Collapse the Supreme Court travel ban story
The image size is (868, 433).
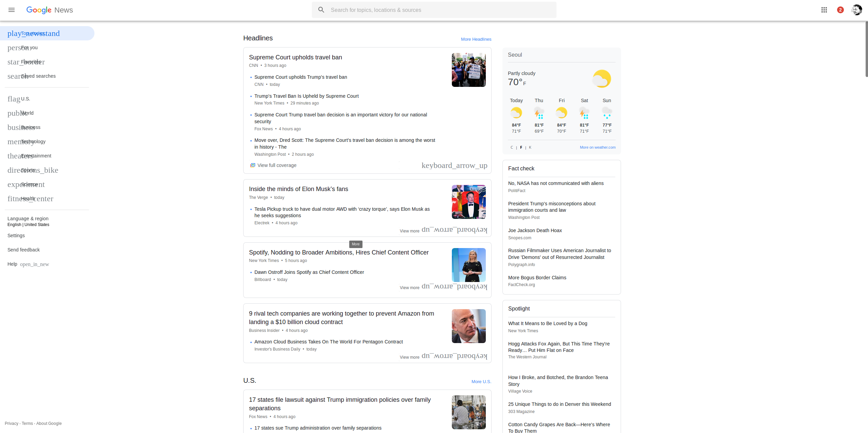(x=454, y=165)
